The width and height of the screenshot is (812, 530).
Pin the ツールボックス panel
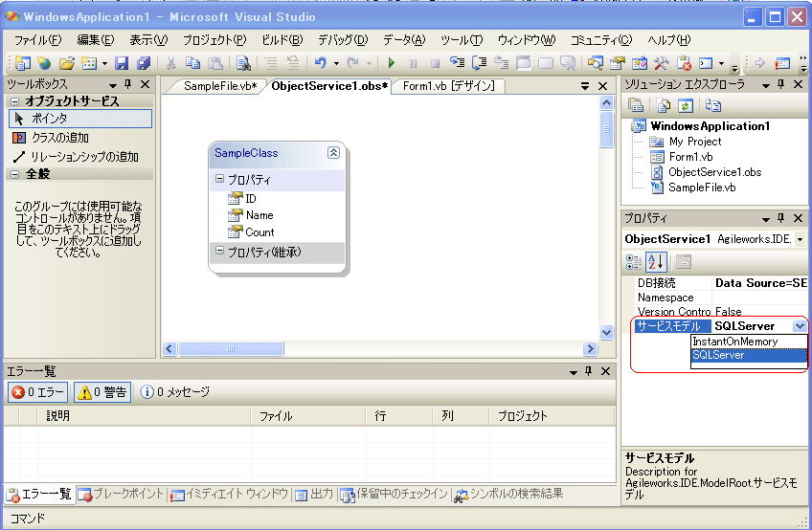128,84
